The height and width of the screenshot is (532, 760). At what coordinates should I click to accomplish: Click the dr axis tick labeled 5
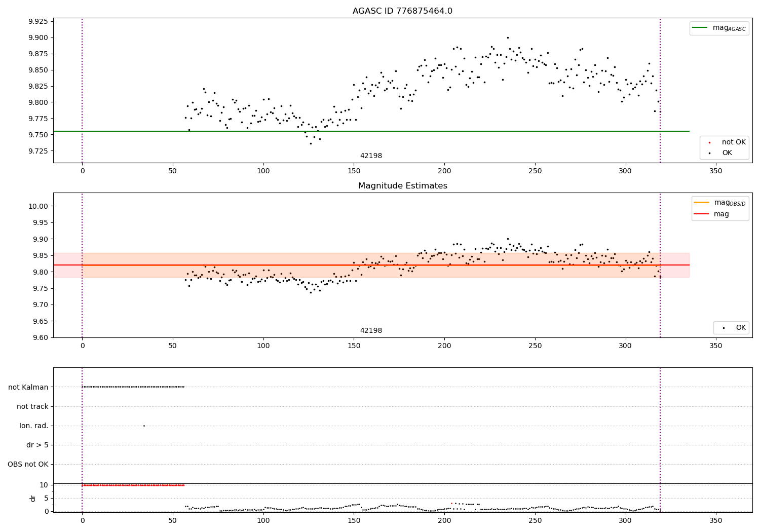point(46,498)
